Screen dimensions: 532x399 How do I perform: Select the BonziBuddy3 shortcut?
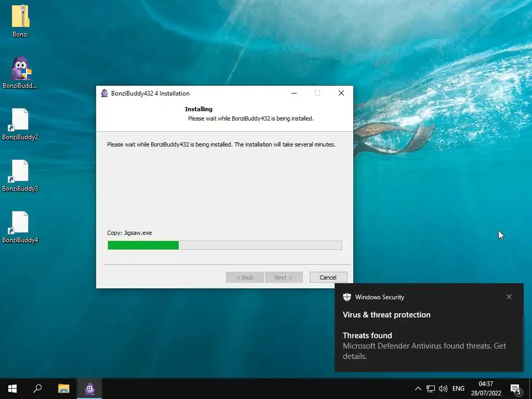(20, 176)
